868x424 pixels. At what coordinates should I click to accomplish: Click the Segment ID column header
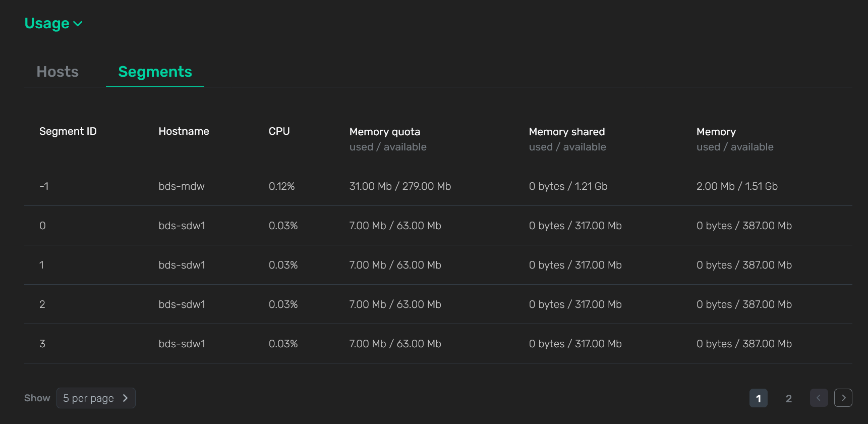coord(68,131)
